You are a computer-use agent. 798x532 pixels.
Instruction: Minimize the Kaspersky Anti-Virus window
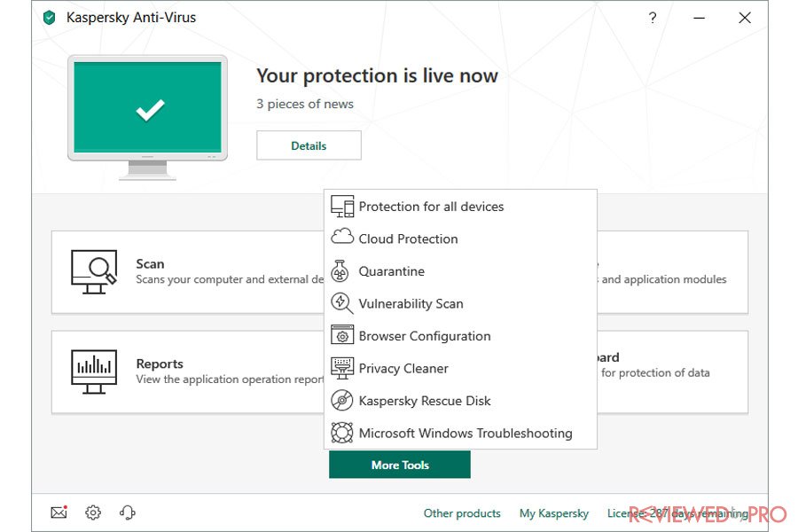click(x=700, y=18)
